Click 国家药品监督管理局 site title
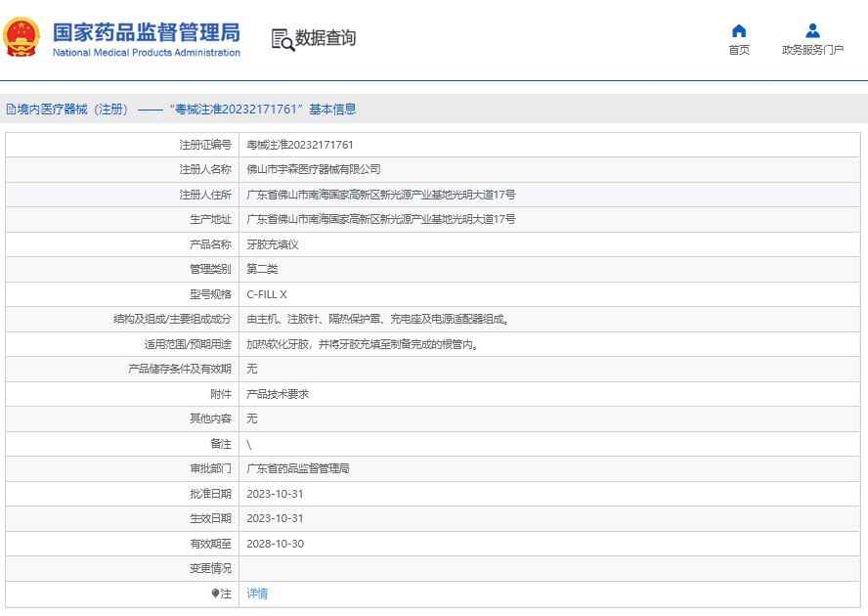This screenshot has width=868, height=616. pos(147,32)
